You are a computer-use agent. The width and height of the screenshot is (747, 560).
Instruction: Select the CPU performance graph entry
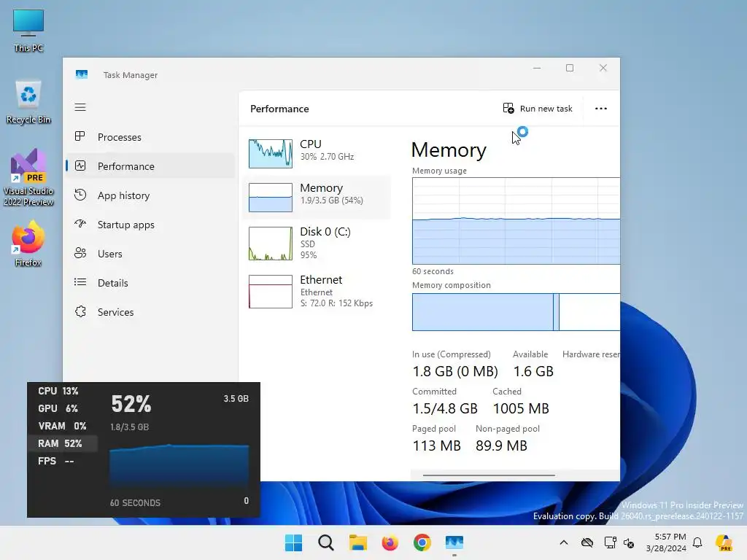[x=317, y=153]
